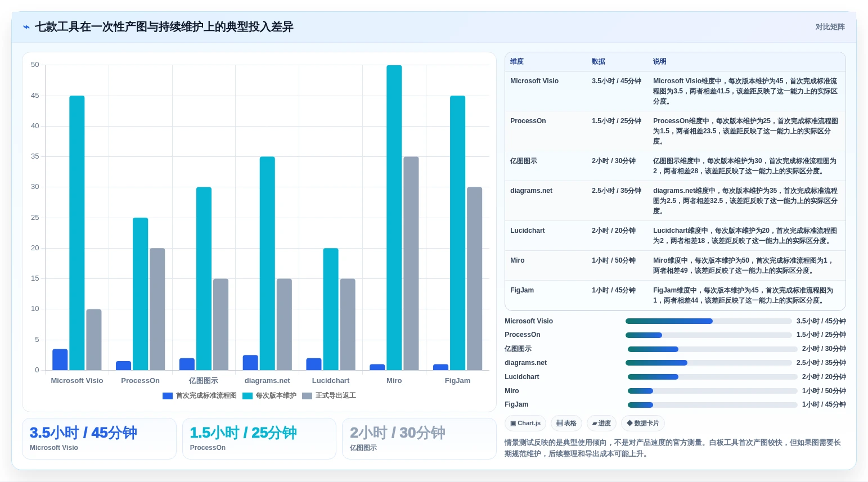
Task: Click the lightning icon beside the title
Action: [26, 27]
